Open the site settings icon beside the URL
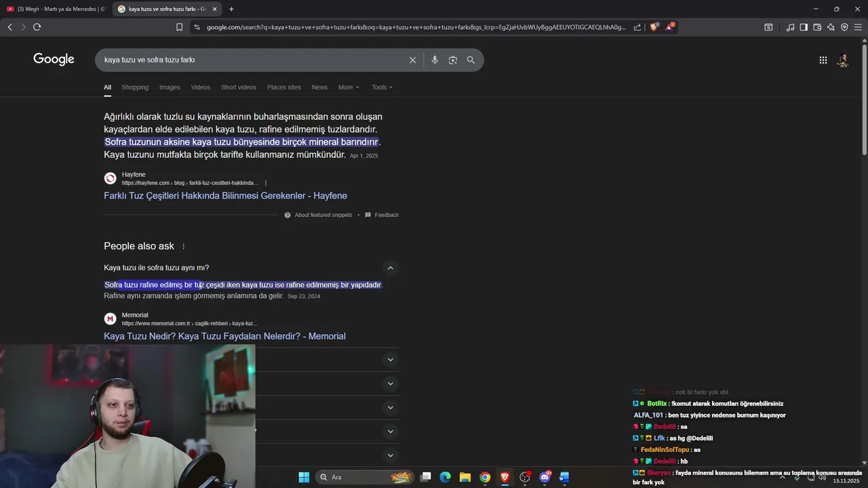This screenshot has width=868, height=488. (197, 27)
